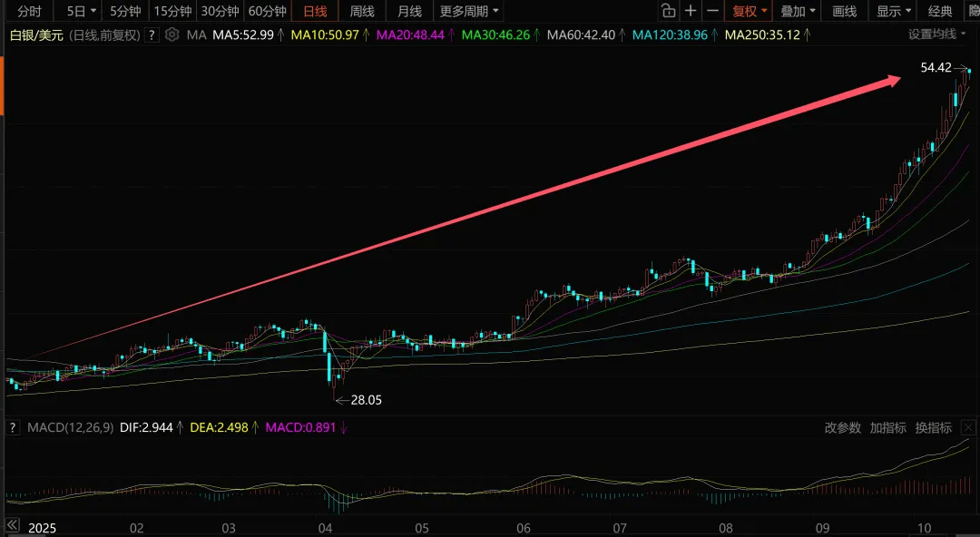The height and width of the screenshot is (537, 980).
Task: Switch chart to 周线 period
Action: pos(362,11)
